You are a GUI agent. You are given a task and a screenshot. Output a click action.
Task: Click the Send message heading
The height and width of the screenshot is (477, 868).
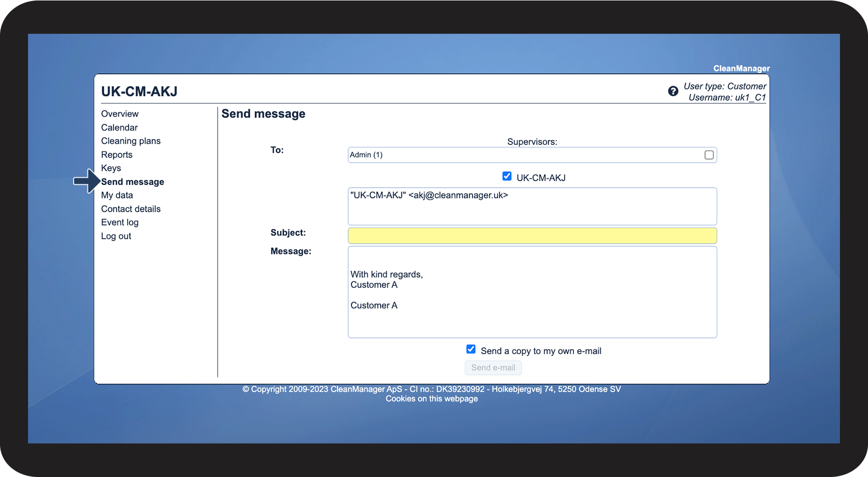click(263, 113)
